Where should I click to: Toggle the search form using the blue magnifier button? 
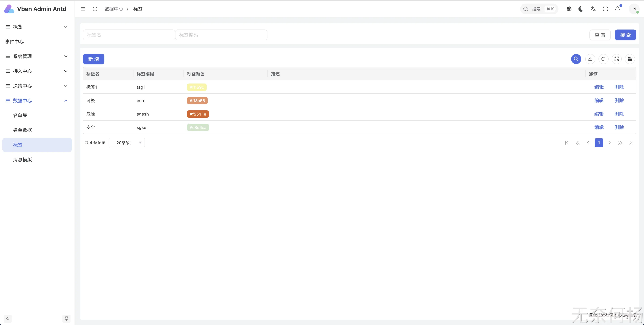pyautogui.click(x=576, y=59)
